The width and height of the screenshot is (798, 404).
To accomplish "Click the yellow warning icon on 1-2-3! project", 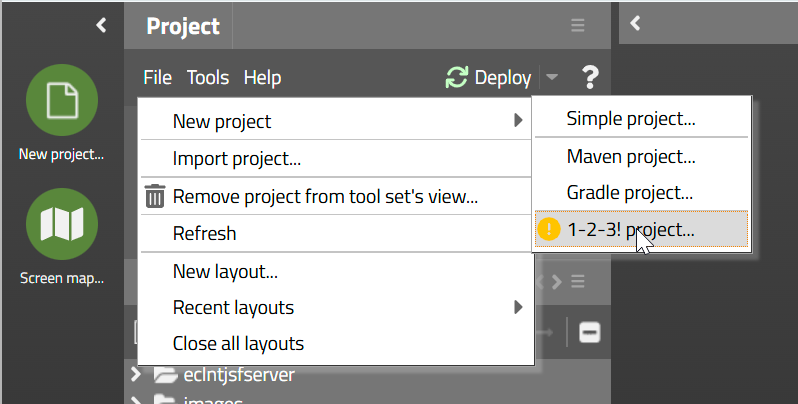I will [549, 229].
